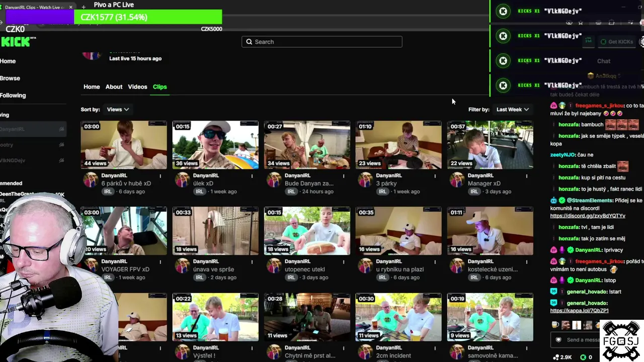Open the discord.gg invite link in chat
Viewport: 644px width, 362px height.
click(x=588, y=216)
